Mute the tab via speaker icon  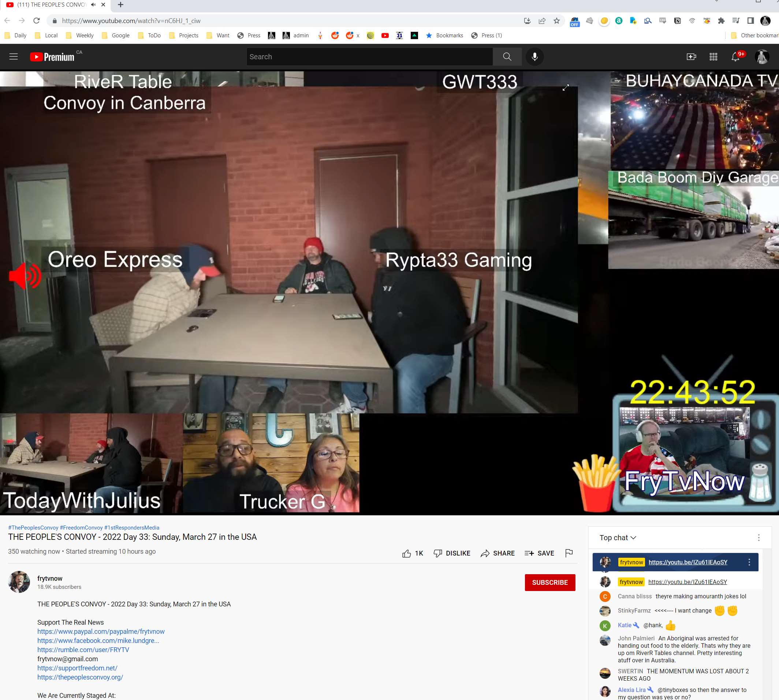(93, 5)
